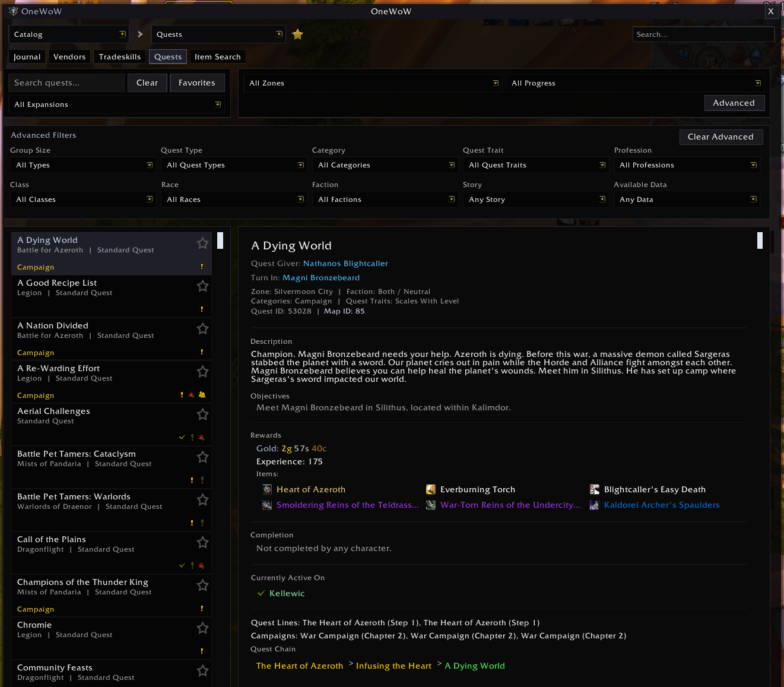Image resolution: width=784 pixels, height=687 pixels.
Task: Favorite the A Dying World quest
Action: pyautogui.click(x=202, y=243)
